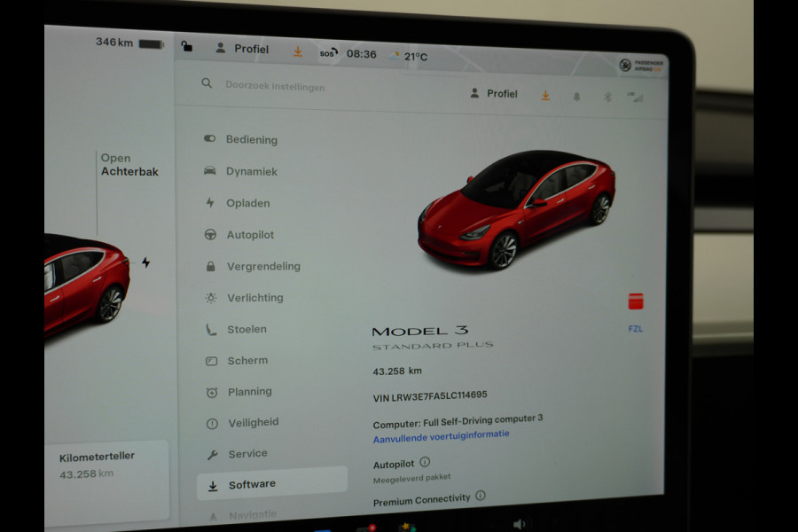Toggle the door lock padlock icon
Image resolution: width=798 pixels, height=532 pixels.
(185, 48)
